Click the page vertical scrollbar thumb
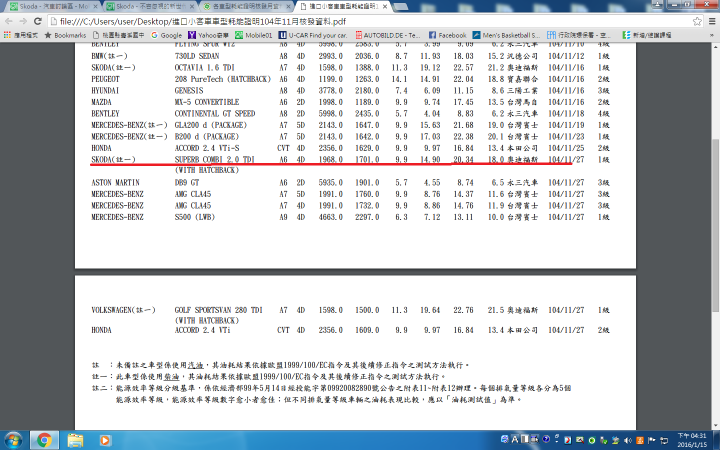The width and height of the screenshot is (720, 450). [715, 225]
